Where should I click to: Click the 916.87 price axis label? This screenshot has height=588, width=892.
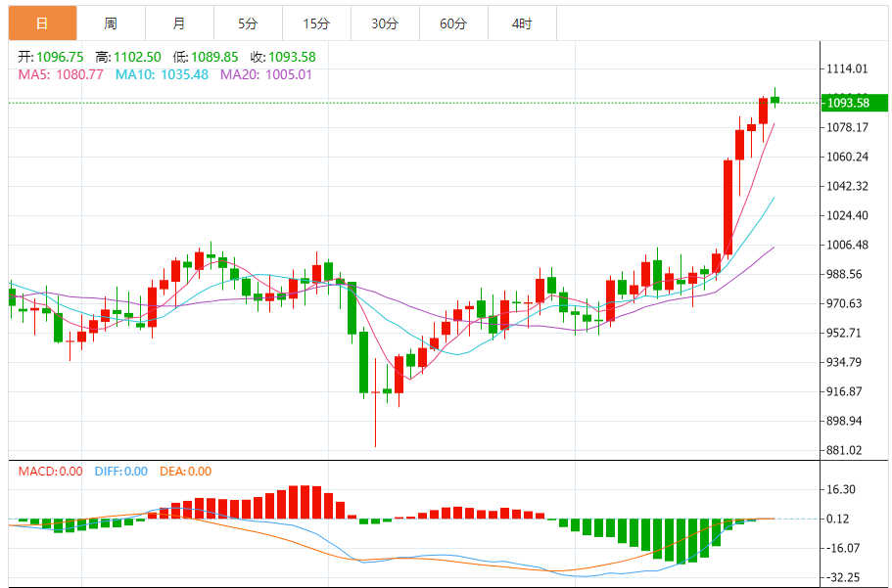click(844, 391)
